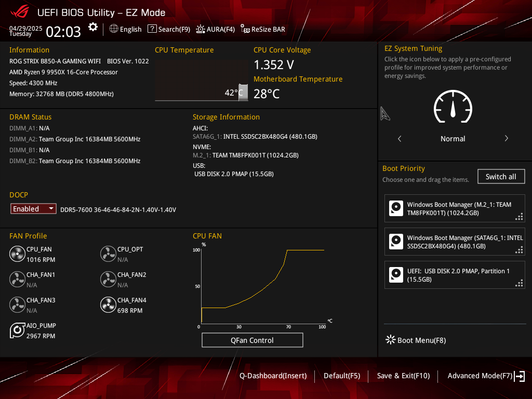Click the Boot Menu star icon

391,340
